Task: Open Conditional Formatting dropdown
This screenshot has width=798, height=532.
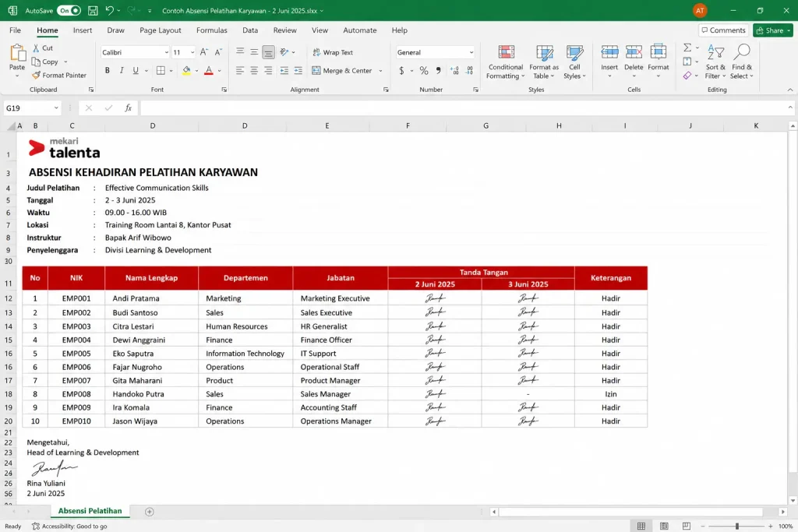Action: [x=505, y=62]
